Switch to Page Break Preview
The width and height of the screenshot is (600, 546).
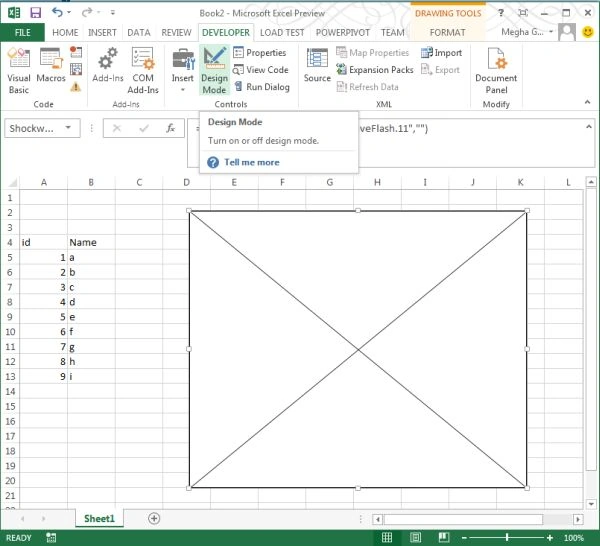point(443,537)
